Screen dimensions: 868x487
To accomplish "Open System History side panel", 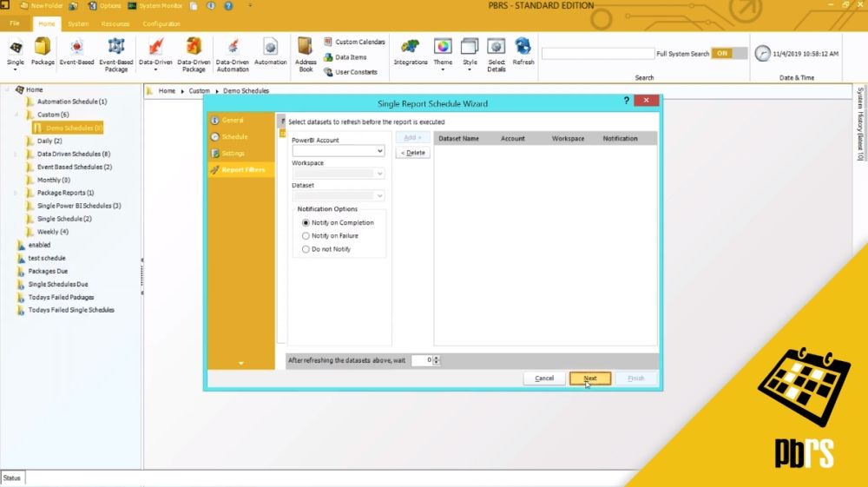I will [860, 124].
